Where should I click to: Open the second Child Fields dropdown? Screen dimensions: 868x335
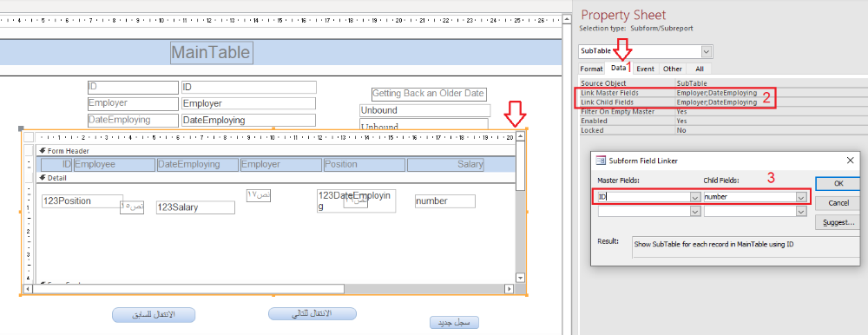[800, 212]
